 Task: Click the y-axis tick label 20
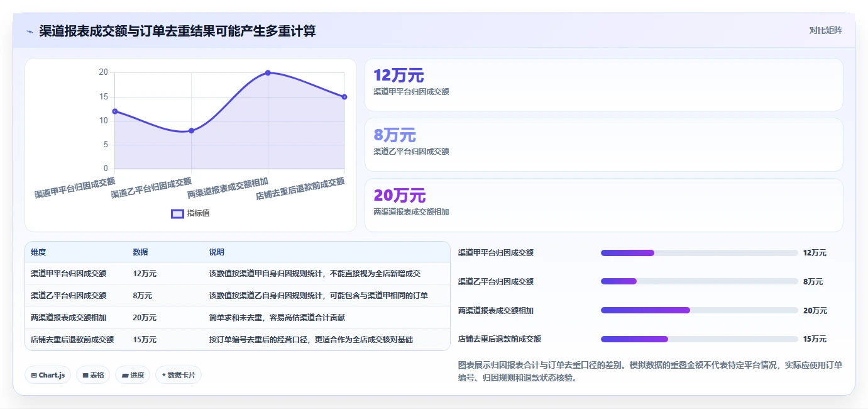pos(103,72)
